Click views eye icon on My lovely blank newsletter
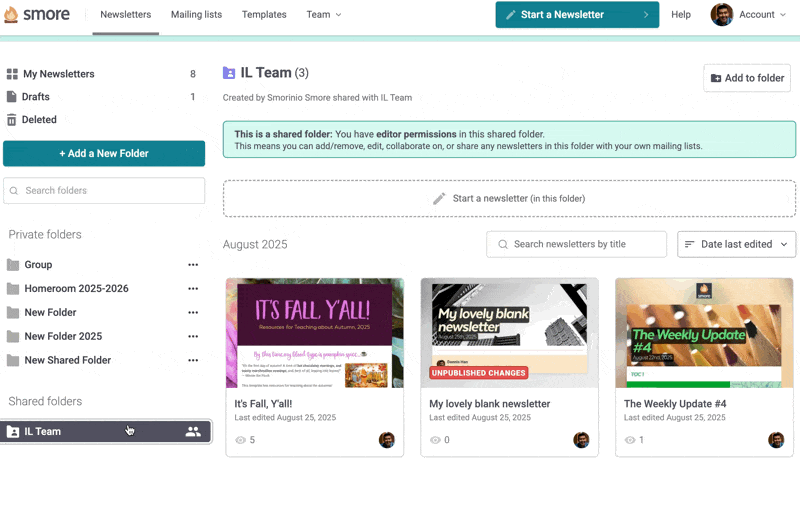 [435, 440]
